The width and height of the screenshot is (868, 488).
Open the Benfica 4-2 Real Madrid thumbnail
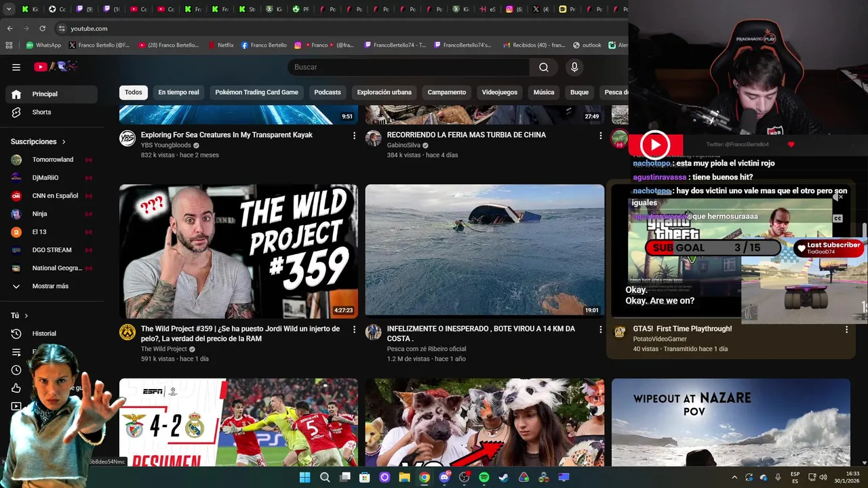pos(239,422)
